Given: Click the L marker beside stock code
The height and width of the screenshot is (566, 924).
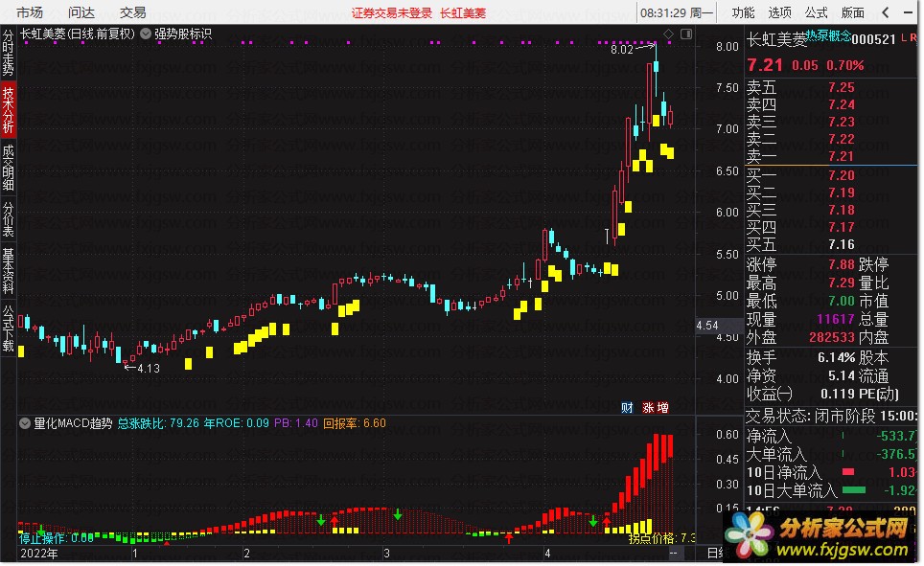Looking at the screenshot, I should tap(904, 37).
